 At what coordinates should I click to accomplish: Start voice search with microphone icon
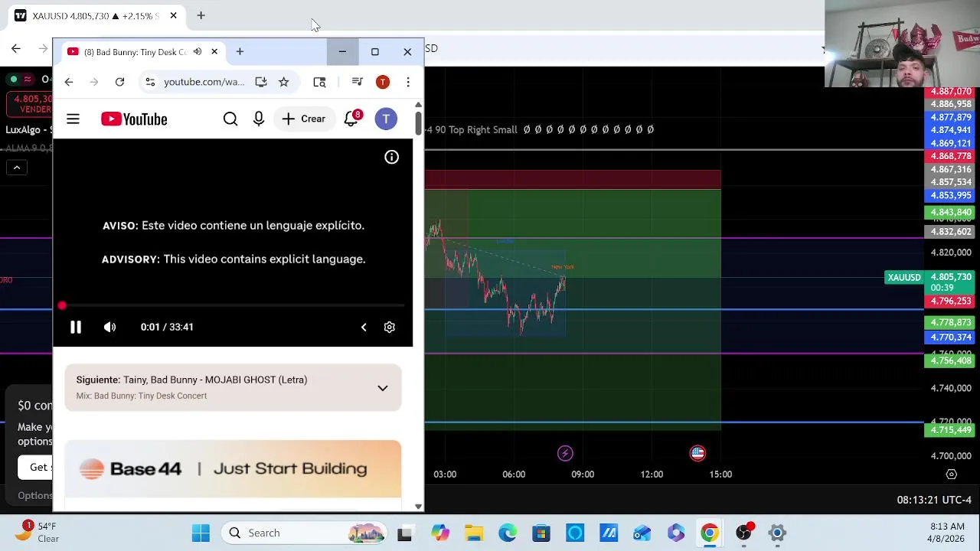pos(259,119)
